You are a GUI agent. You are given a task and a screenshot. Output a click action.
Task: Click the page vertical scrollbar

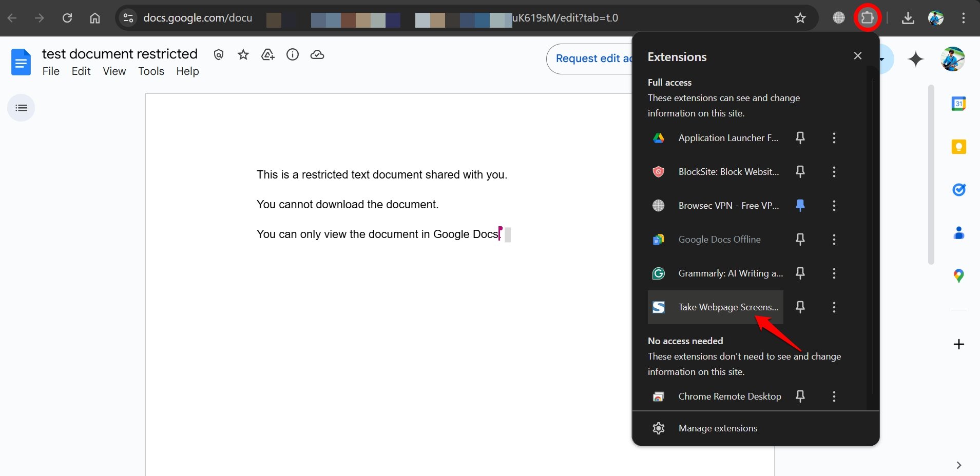[931, 174]
